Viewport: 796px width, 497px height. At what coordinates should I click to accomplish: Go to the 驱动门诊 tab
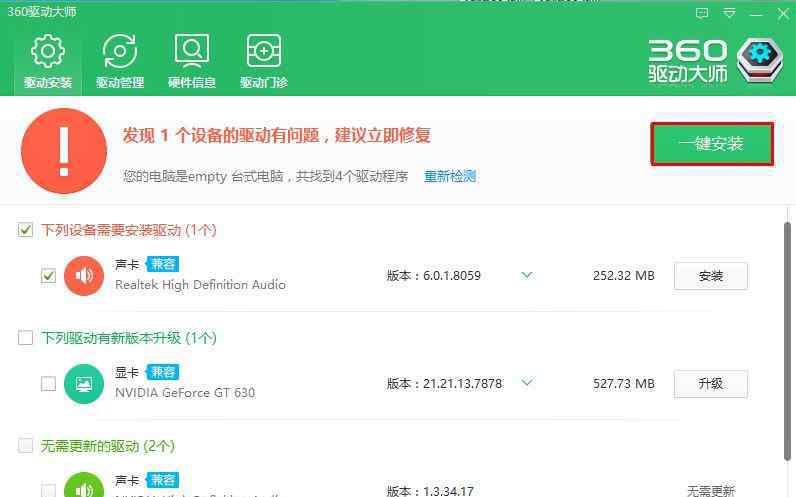263,61
